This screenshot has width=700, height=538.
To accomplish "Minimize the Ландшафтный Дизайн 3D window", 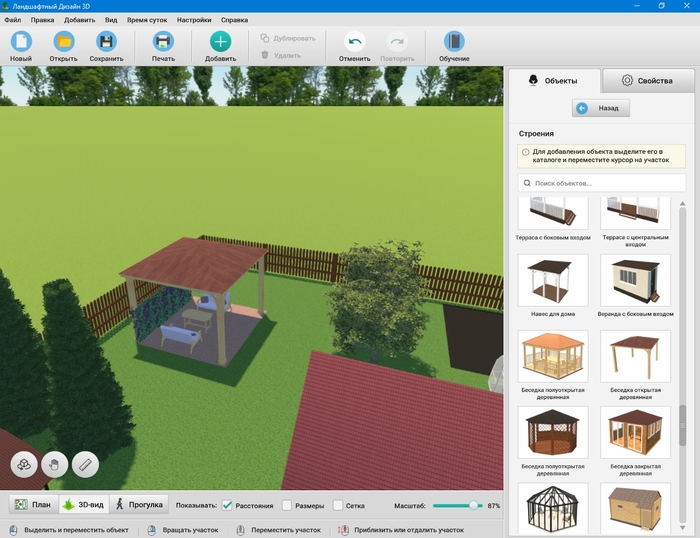I will pyautogui.click(x=637, y=6).
